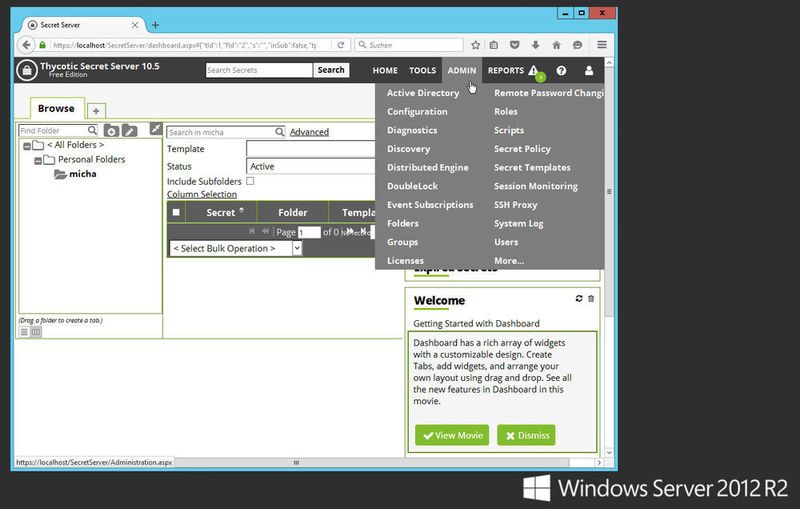
Task: Click the horizontal scrollbar at the bottom
Action: pyautogui.click(x=296, y=463)
